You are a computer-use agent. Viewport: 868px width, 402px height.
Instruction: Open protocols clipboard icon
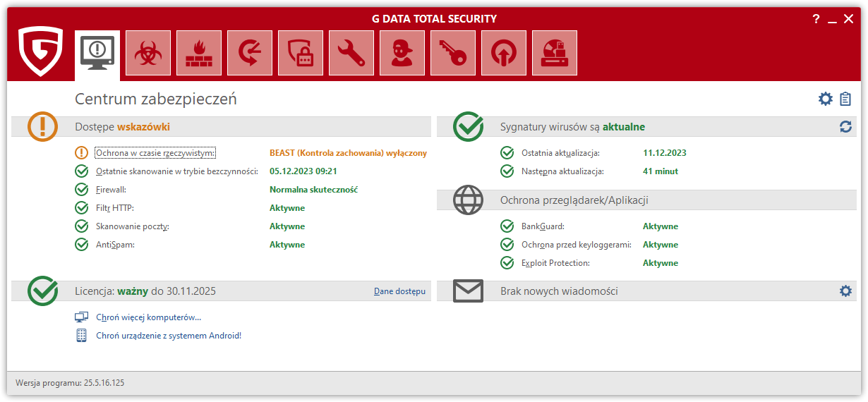(x=845, y=99)
